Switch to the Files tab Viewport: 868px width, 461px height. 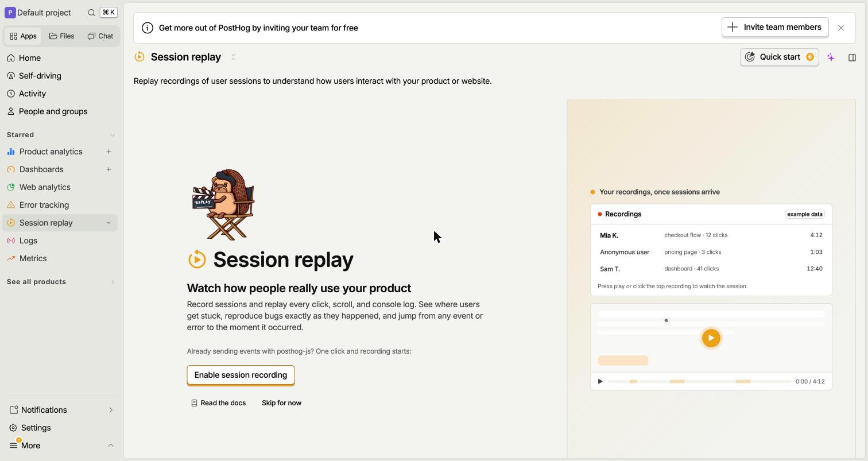62,36
